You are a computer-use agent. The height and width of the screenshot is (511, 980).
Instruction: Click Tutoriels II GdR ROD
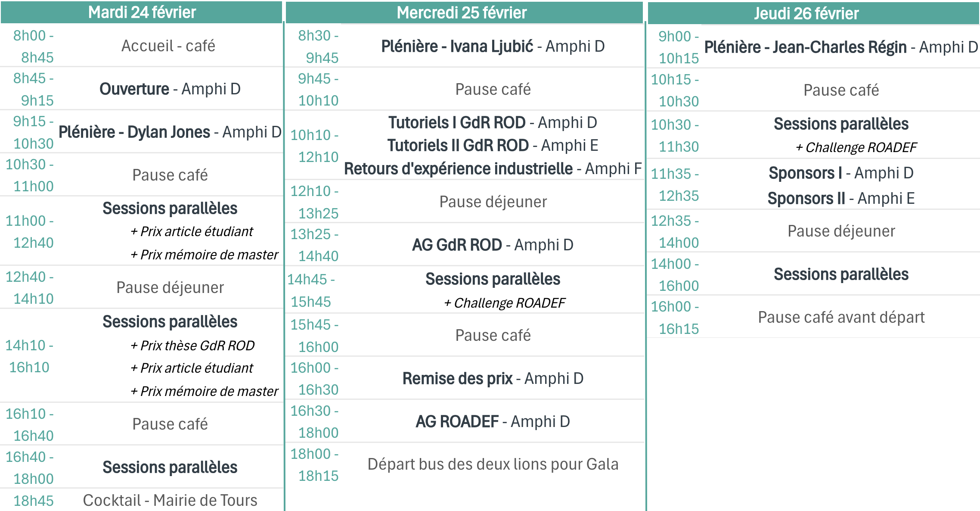tap(493, 146)
